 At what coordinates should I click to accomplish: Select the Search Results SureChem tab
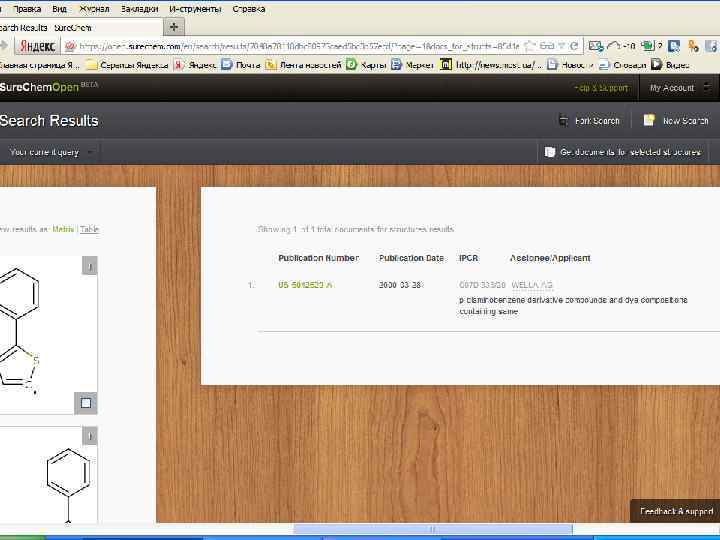80,28
